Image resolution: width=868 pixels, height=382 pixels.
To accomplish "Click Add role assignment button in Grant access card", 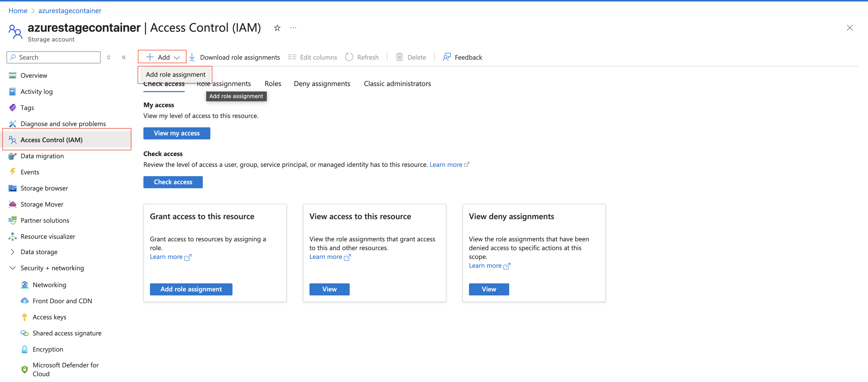I will tap(191, 289).
